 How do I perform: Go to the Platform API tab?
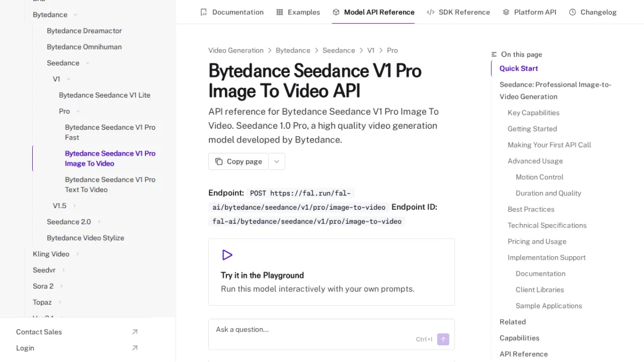pyautogui.click(x=529, y=12)
